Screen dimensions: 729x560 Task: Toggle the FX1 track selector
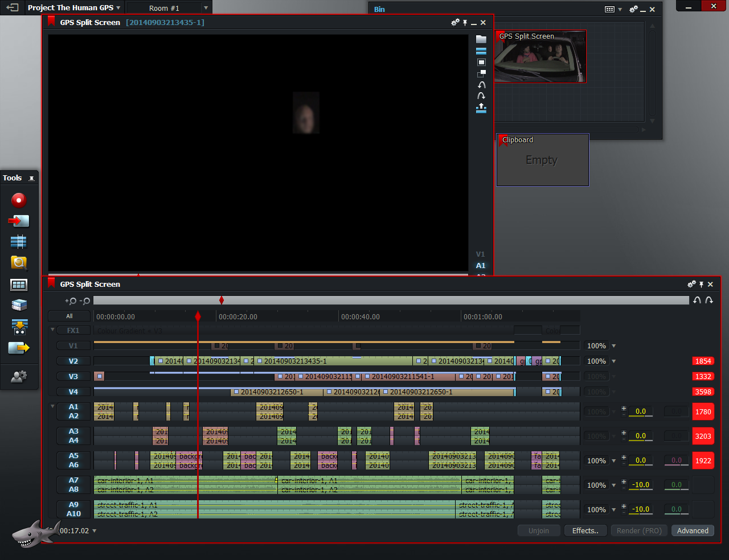click(73, 331)
